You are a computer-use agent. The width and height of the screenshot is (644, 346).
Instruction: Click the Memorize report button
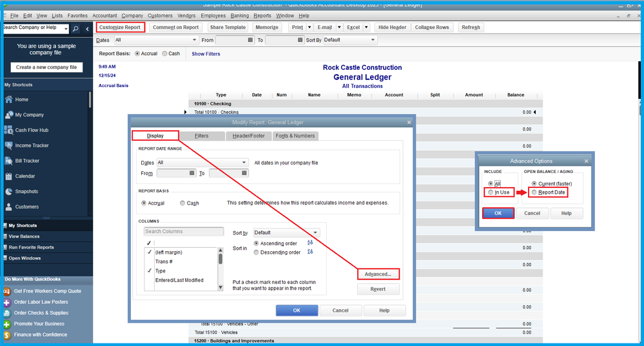coord(267,27)
